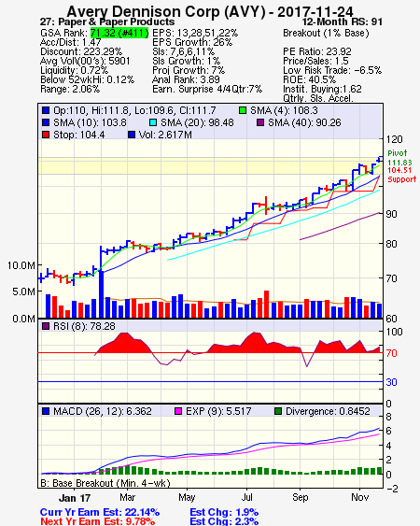Click the 'Liquidity: 0.72%' value

[x=74, y=70]
